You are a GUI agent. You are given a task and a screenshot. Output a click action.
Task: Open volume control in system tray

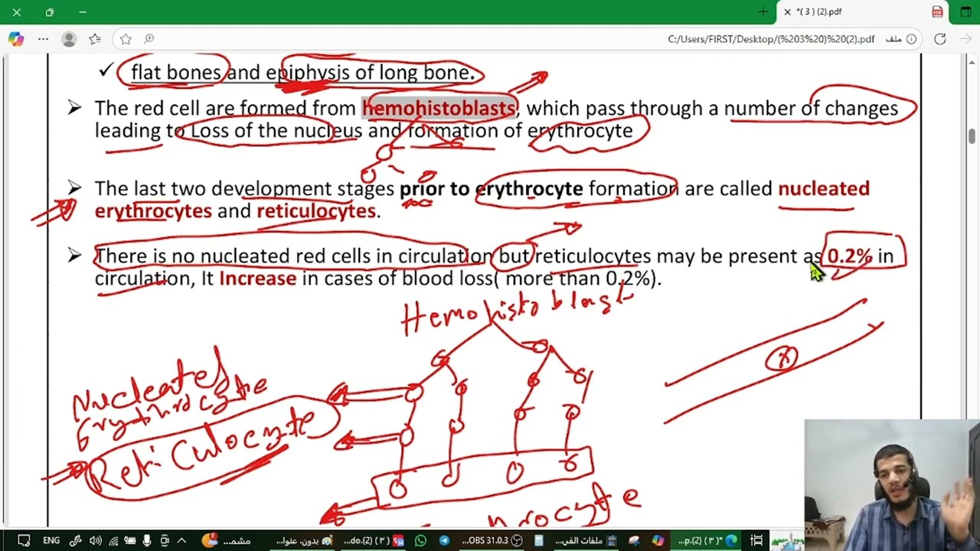coord(95,540)
